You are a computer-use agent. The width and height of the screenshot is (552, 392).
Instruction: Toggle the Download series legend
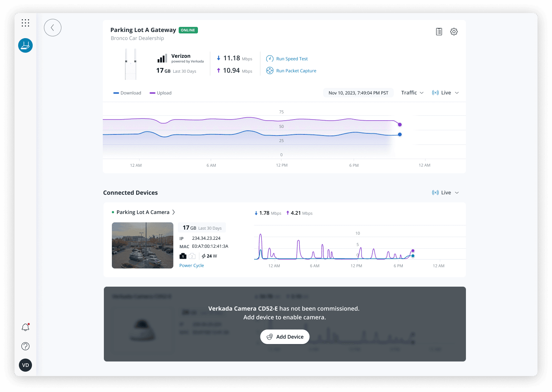(x=127, y=93)
